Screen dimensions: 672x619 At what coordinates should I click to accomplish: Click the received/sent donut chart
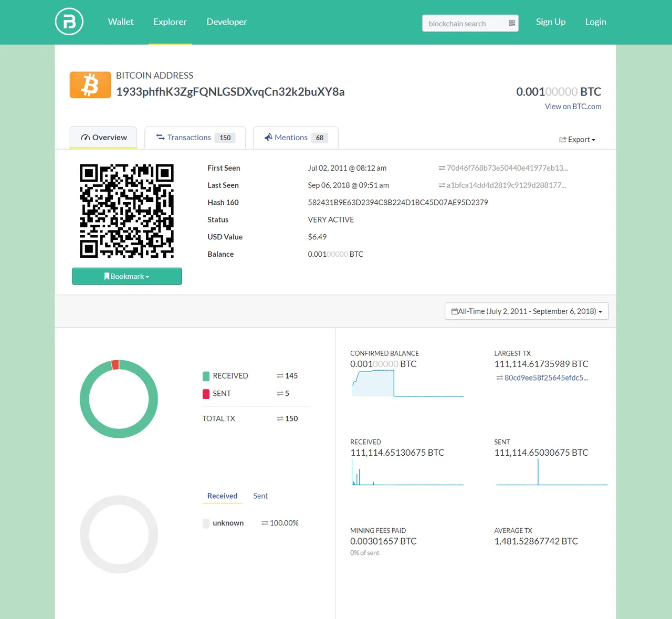point(119,399)
